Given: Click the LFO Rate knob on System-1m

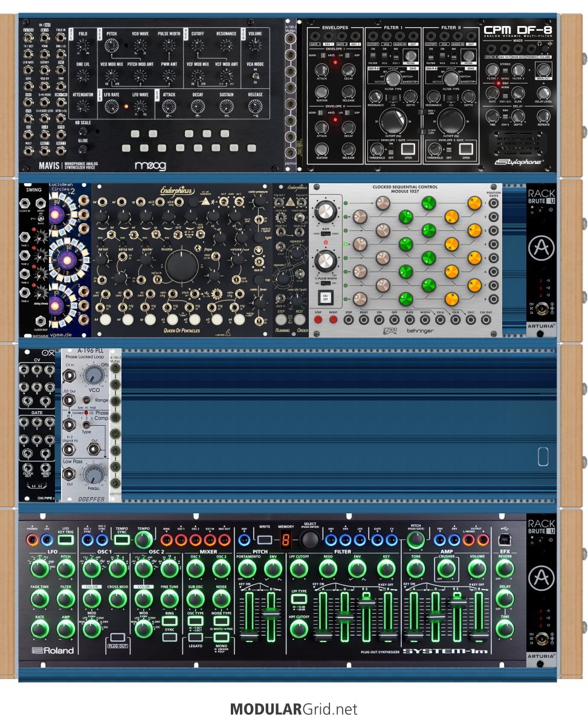Looking at the screenshot, I should pos(39,629).
